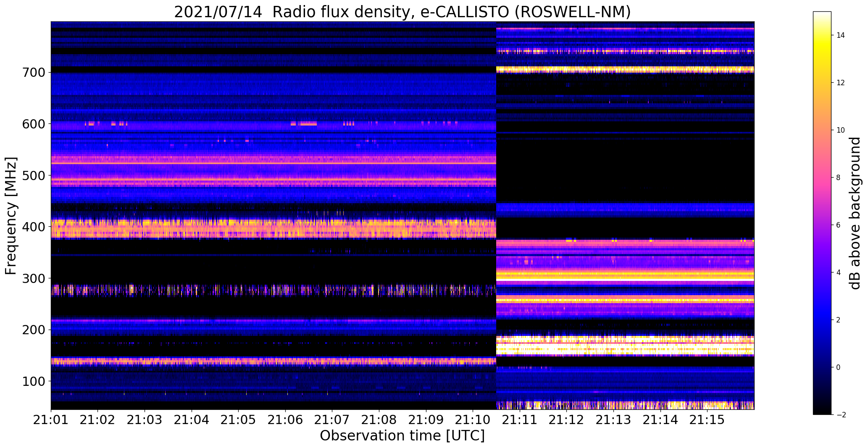Click the colorbar tick label 10
868x448 pixels.
(841, 130)
